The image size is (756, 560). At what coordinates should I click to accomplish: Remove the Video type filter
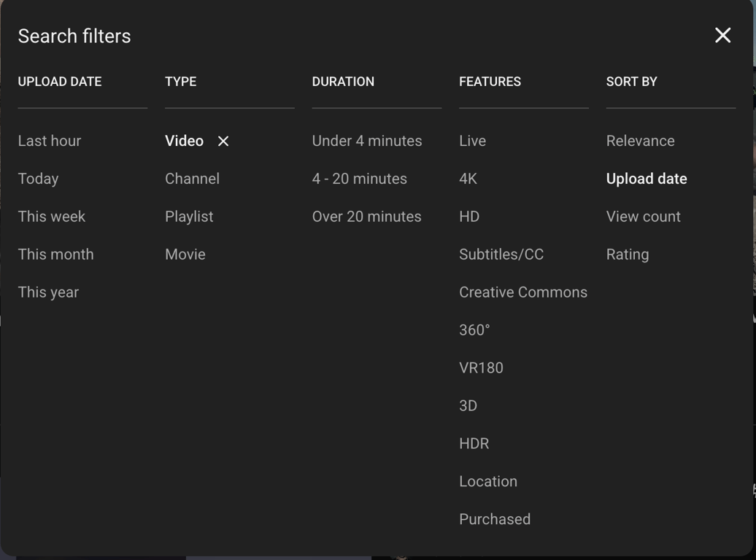(223, 141)
